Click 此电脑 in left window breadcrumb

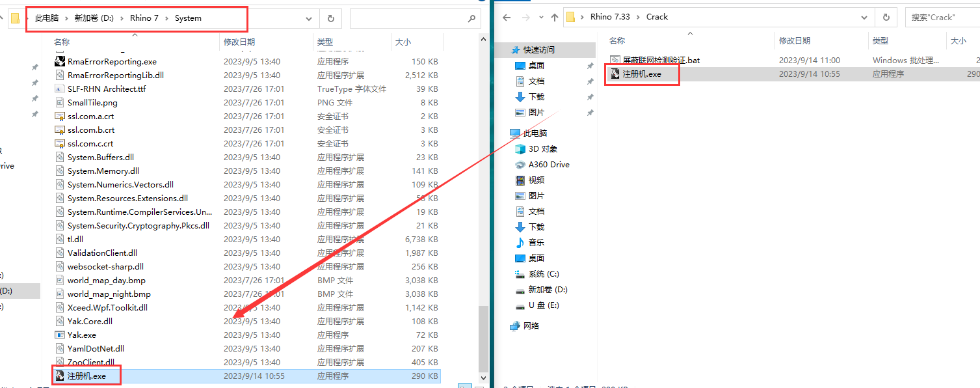pos(47,19)
